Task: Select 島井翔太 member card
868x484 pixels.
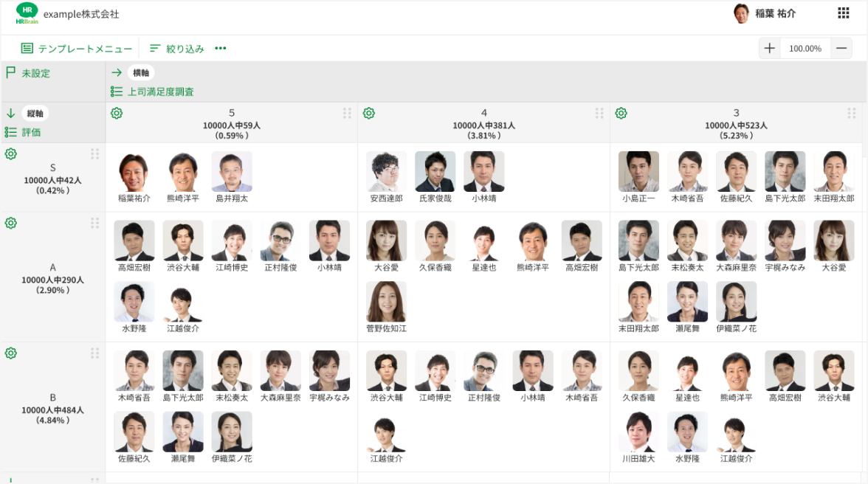Action: point(232,177)
